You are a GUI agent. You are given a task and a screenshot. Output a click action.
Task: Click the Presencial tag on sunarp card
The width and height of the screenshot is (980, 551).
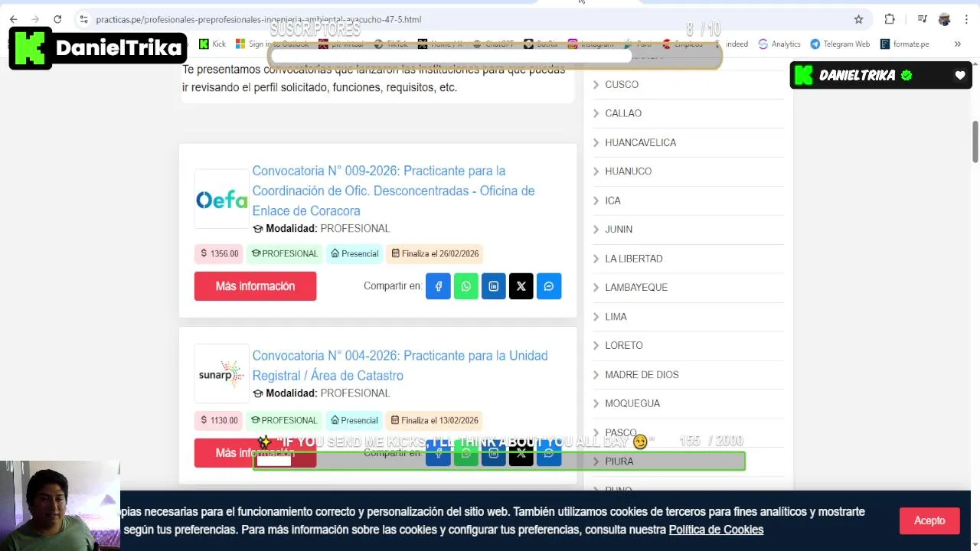point(354,420)
